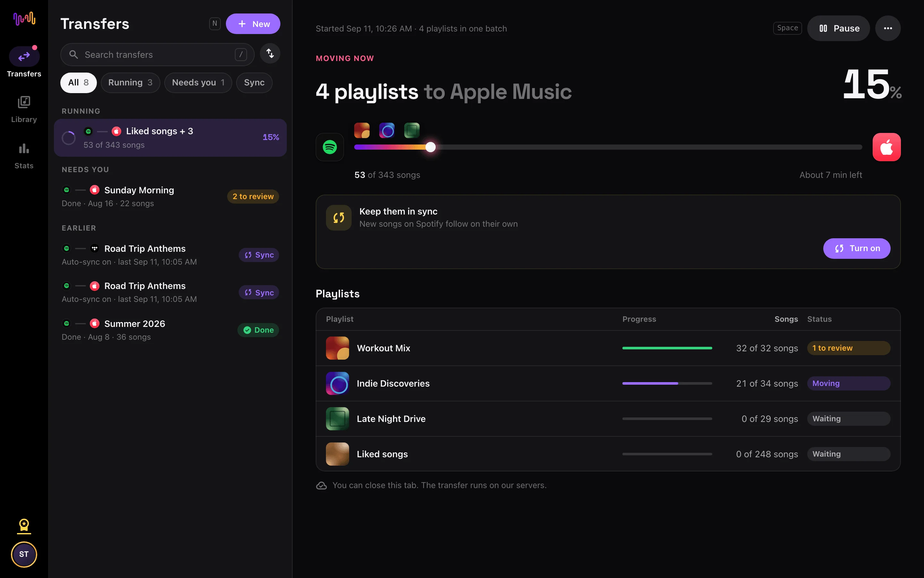Click the overall transfer progress slider handle

430,147
